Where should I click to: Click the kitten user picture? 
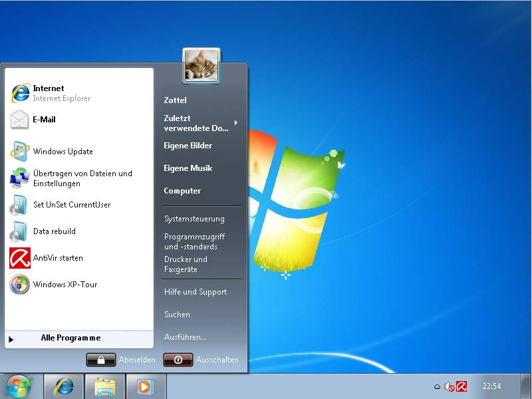[x=201, y=65]
